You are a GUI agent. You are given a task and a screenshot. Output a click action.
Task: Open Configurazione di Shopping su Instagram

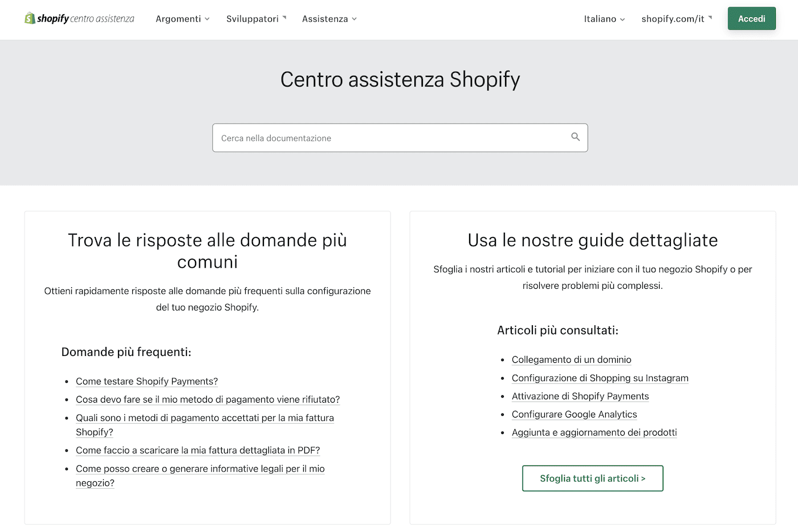[600, 378]
